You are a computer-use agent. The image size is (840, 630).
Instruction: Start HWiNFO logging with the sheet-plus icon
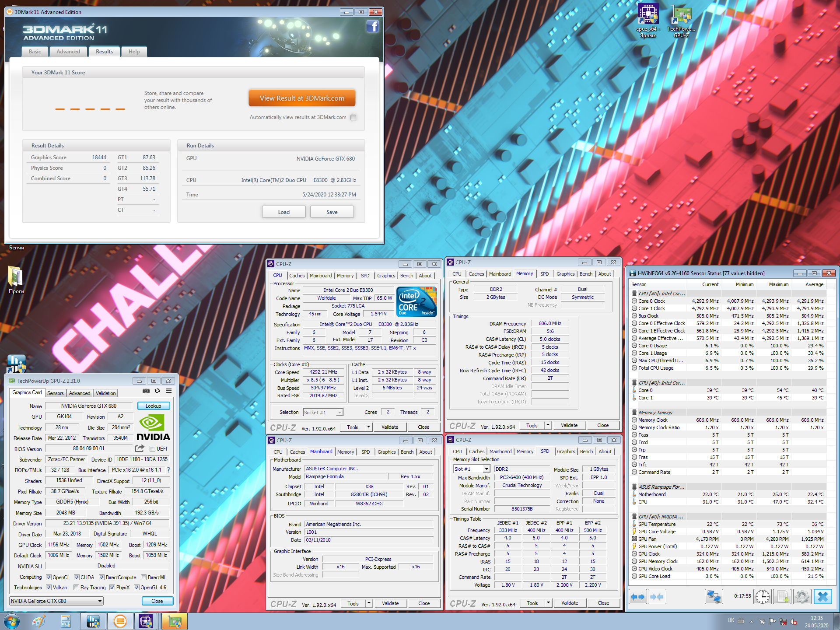783,597
